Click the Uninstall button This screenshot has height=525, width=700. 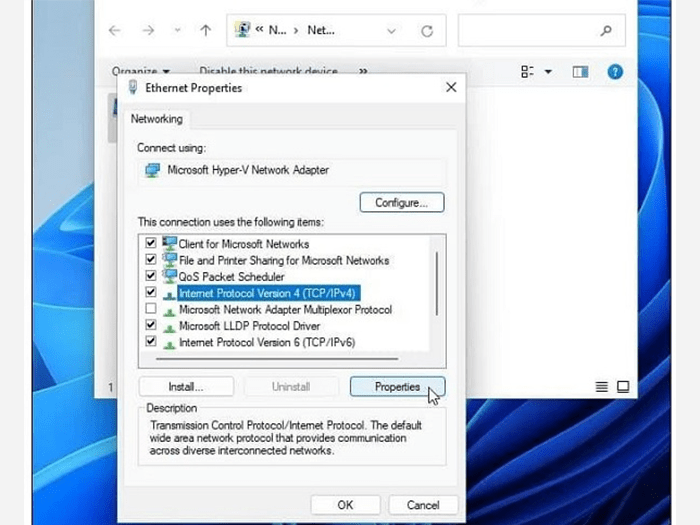tap(291, 387)
